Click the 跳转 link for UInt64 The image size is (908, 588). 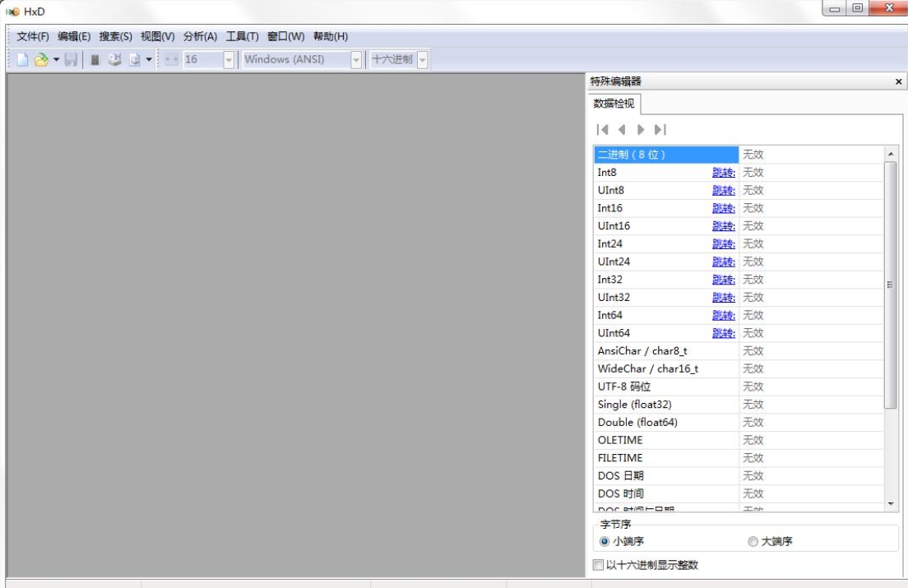click(x=723, y=333)
